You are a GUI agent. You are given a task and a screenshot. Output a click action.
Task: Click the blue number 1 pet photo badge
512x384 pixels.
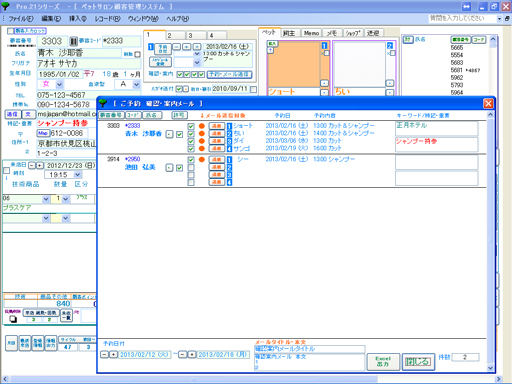[324, 45]
